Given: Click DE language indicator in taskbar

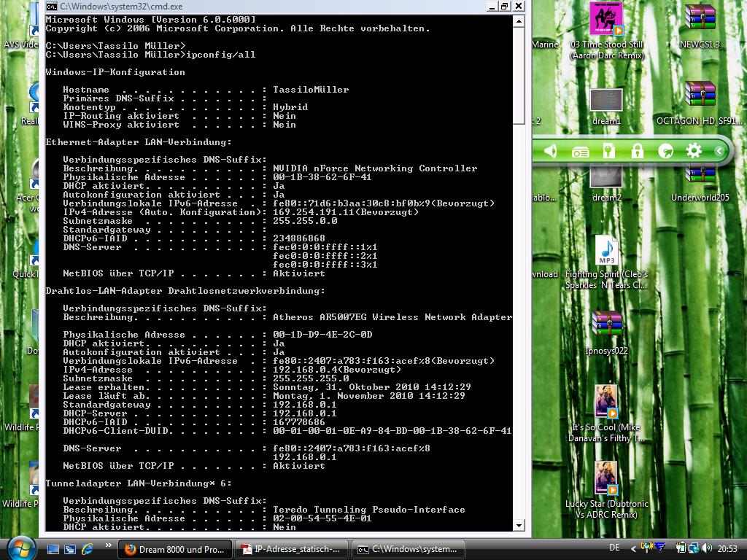Looking at the screenshot, I should tap(614, 548).
